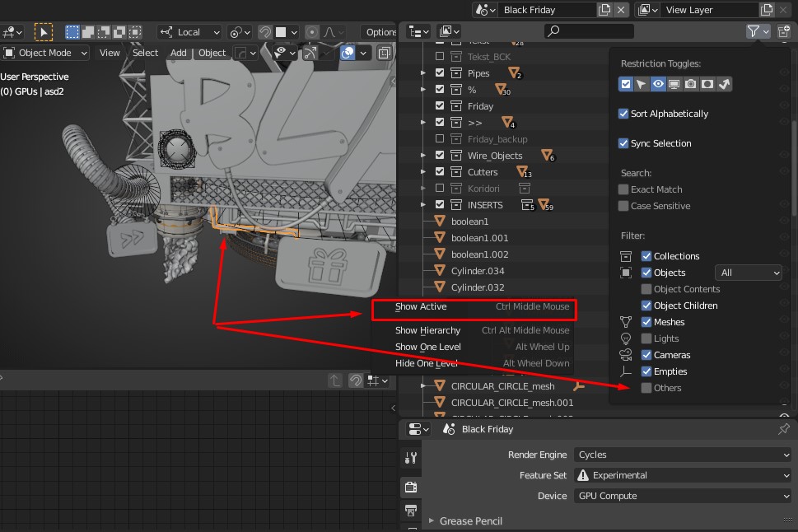Viewport: 798px width, 532px height.
Task: Click into the Outliner search field
Action: click(x=589, y=31)
